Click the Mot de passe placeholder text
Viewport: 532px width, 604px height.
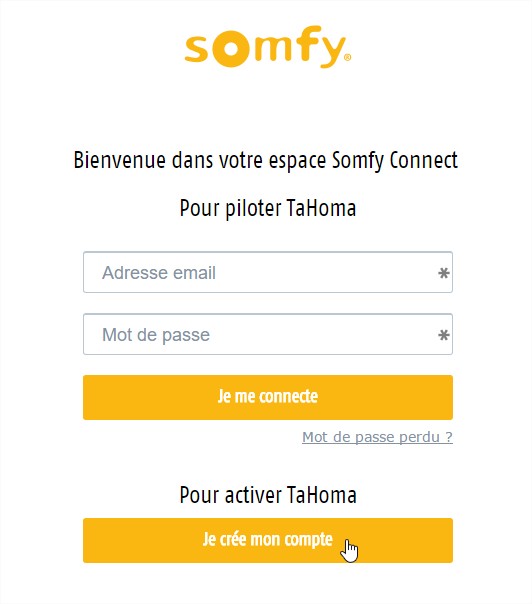tap(156, 335)
